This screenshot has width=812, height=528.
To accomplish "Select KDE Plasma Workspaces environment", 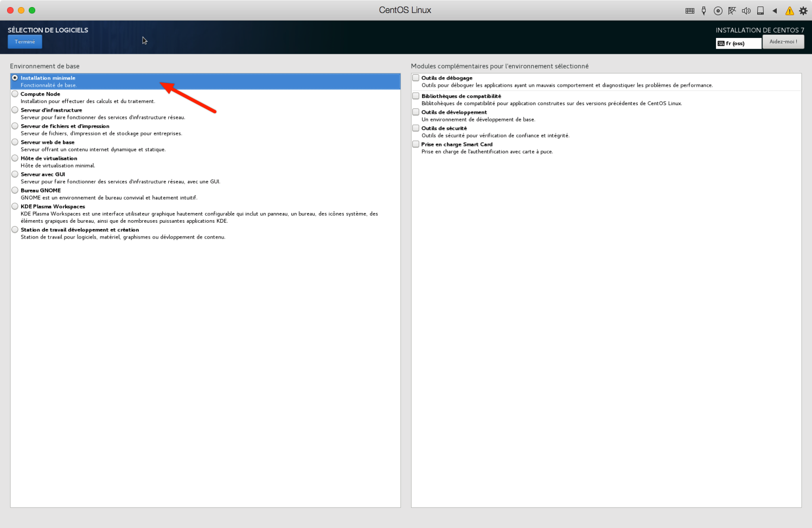I will point(15,207).
